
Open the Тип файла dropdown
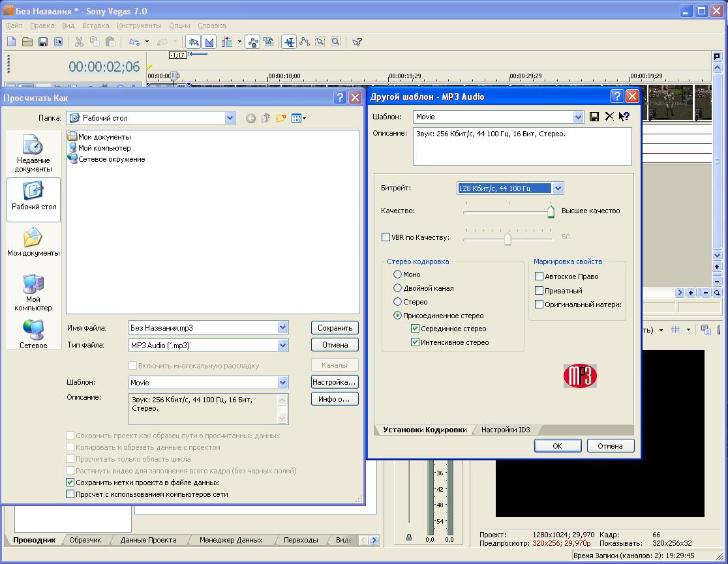click(x=282, y=346)
